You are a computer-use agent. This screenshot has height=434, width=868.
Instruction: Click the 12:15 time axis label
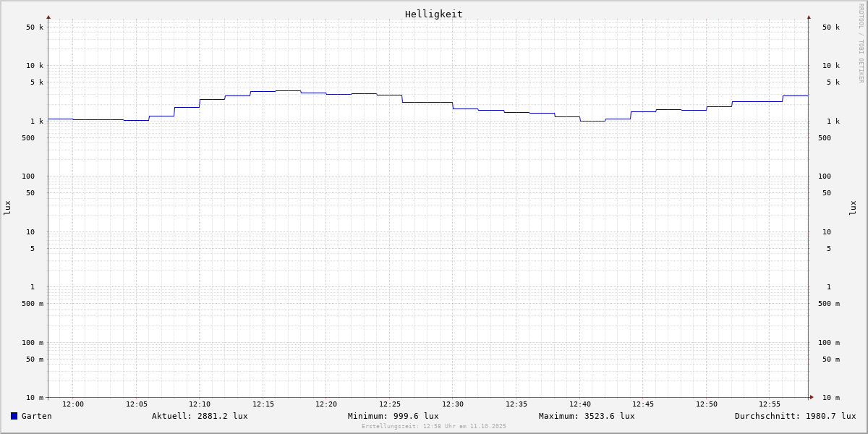[263, 404]
